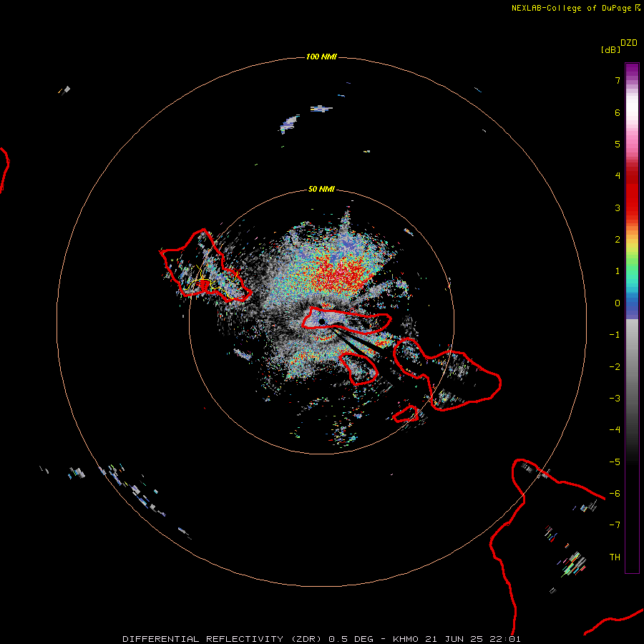The image size is (644, 644).
Task: Click the TH threshold label on the scale
Action: pos(615,557)
